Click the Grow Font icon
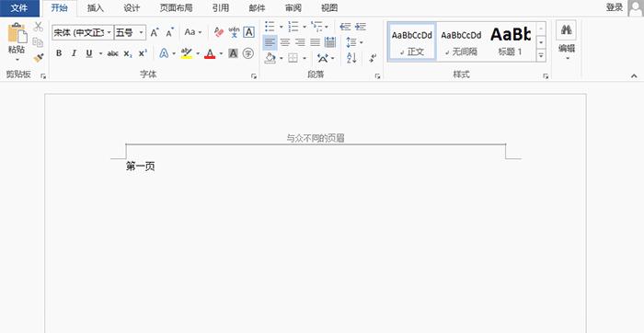The width and height of the screenshot is (644, 333). pyautogui.click(x=155, y=32)
